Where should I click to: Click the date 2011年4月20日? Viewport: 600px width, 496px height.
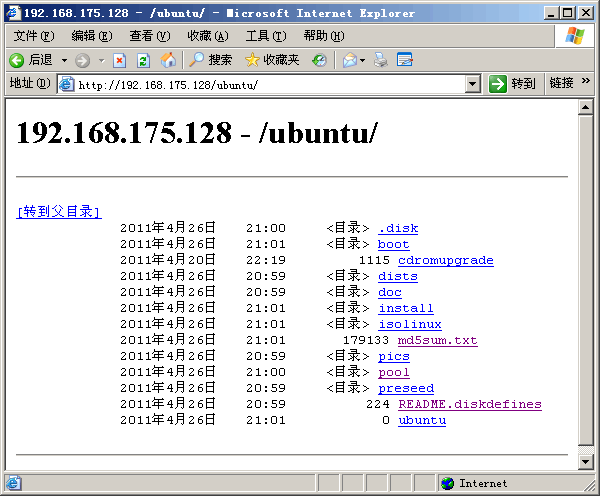(x=168, y=259)
